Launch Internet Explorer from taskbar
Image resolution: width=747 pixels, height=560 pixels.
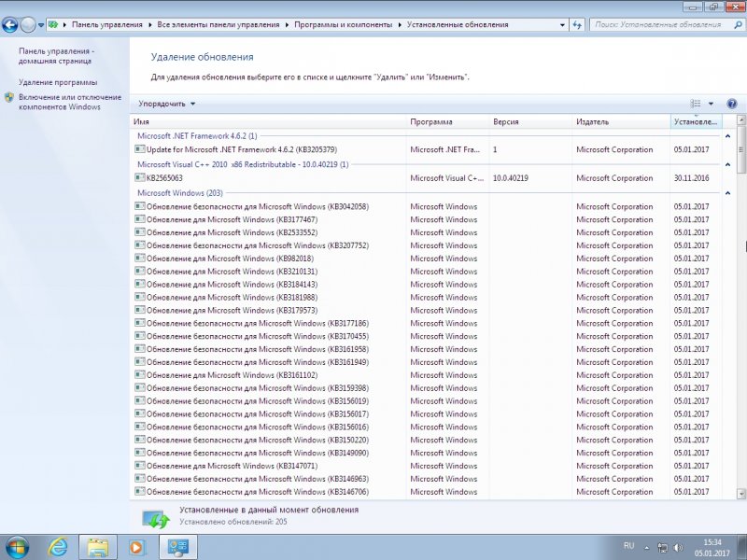click(58, 547)
